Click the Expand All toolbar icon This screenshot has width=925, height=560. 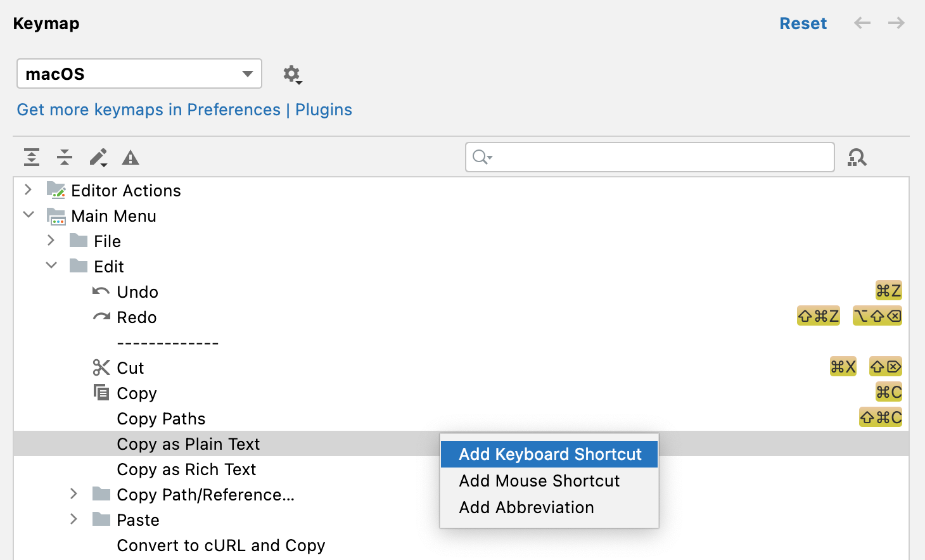pos(32,157)
